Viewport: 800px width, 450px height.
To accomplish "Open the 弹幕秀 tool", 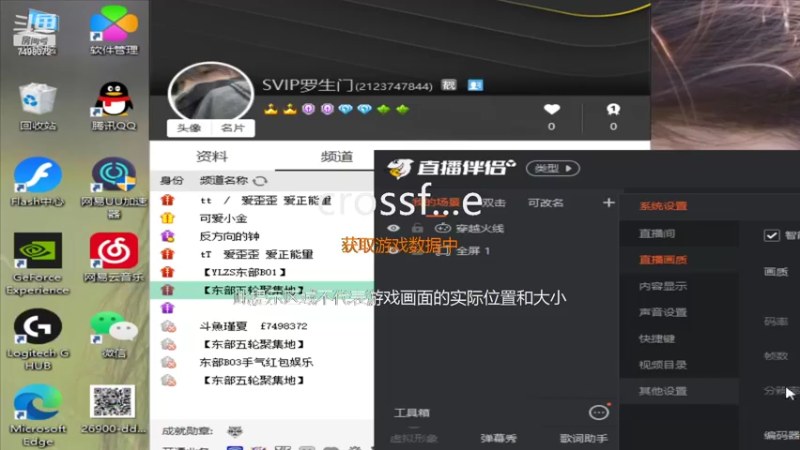I will pos(498,438).
